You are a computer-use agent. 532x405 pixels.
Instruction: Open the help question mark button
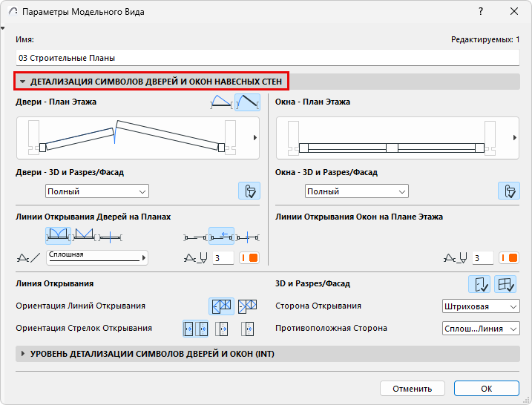tap(481, 12)
